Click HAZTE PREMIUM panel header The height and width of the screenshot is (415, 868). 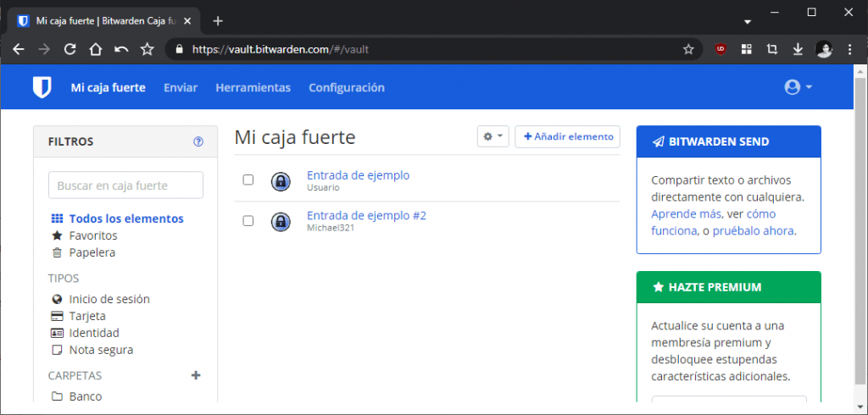728,287
